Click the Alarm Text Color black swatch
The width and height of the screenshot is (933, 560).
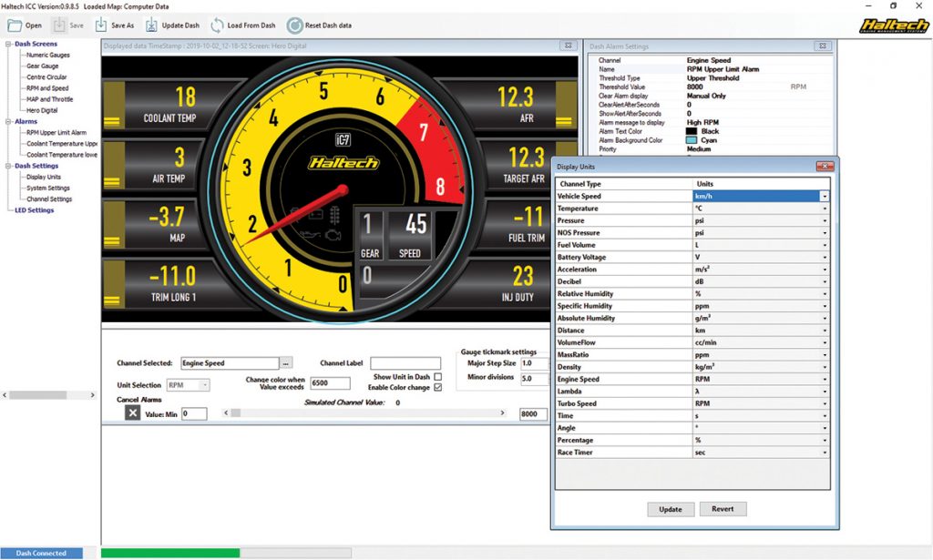[691, 131]
